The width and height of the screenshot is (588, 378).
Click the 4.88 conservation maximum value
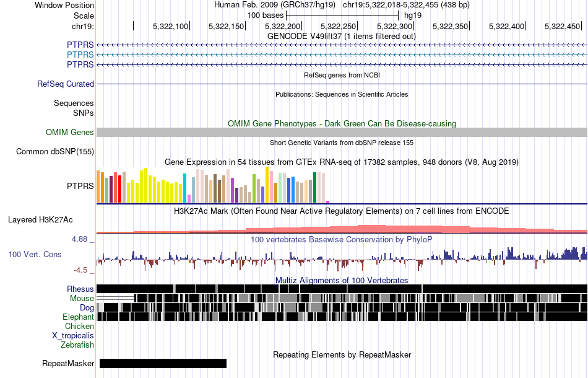(x=80, y=239)
